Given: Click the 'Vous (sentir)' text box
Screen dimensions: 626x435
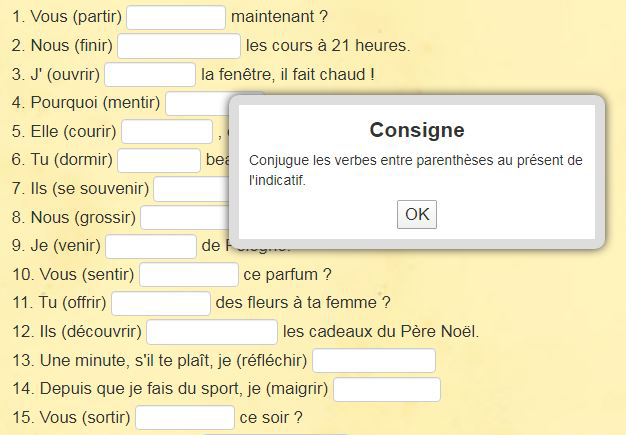Looking at the screenshot, I should click(188, 274).
